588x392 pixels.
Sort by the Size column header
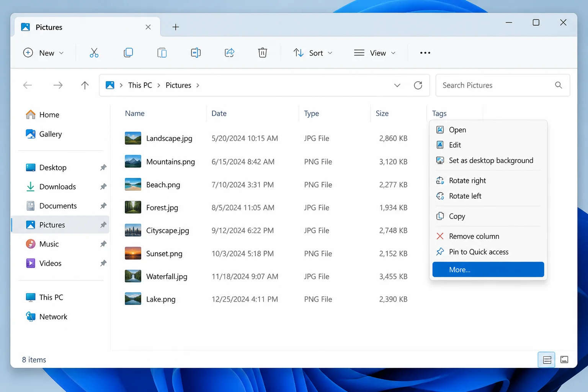click(382, 113)
